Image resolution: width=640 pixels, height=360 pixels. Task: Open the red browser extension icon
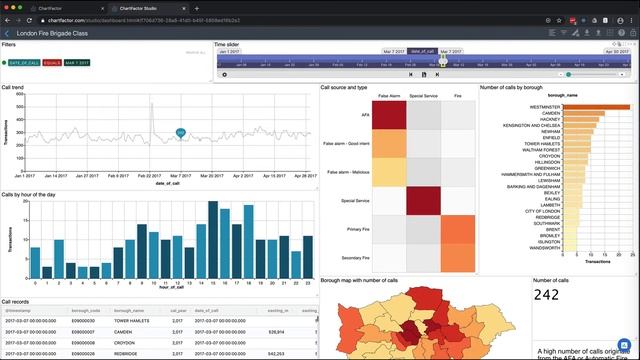pyautogui.click(x=573, y=20)
